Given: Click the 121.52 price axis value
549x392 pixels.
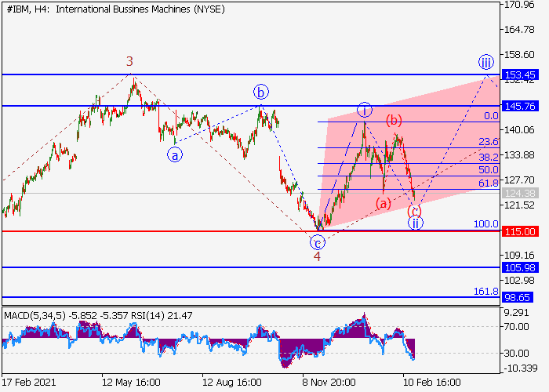Looking at the screenshot, I should click(x=519, y=205).
